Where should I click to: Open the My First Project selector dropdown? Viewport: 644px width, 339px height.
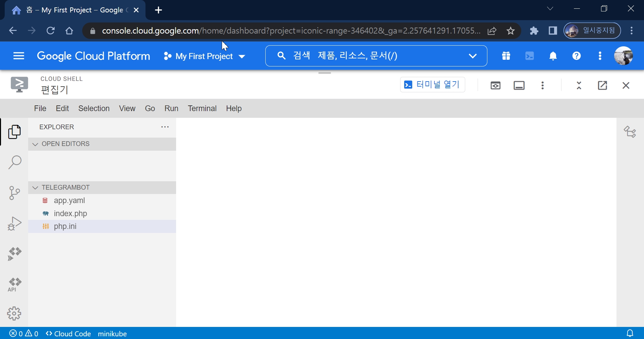pos(204,56)
